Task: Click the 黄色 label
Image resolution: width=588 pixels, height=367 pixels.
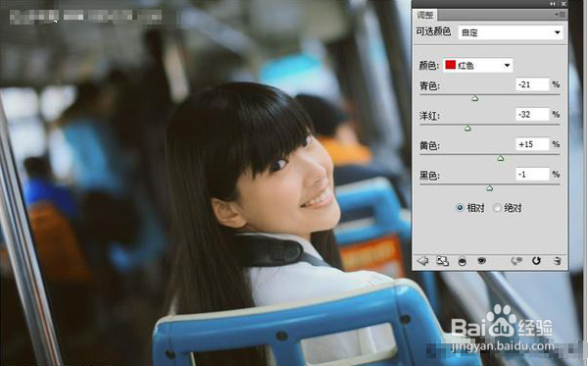Action: tap(429, 146)
